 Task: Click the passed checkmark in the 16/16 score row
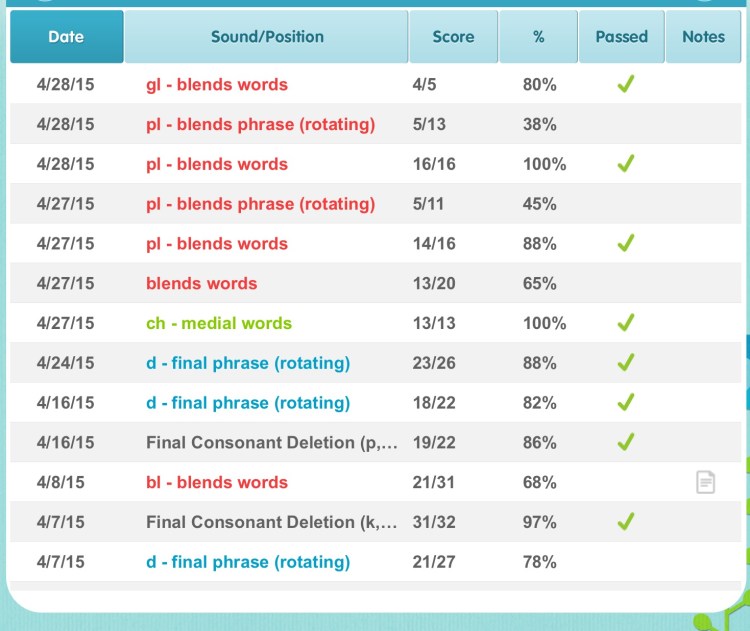click(625, 164)
